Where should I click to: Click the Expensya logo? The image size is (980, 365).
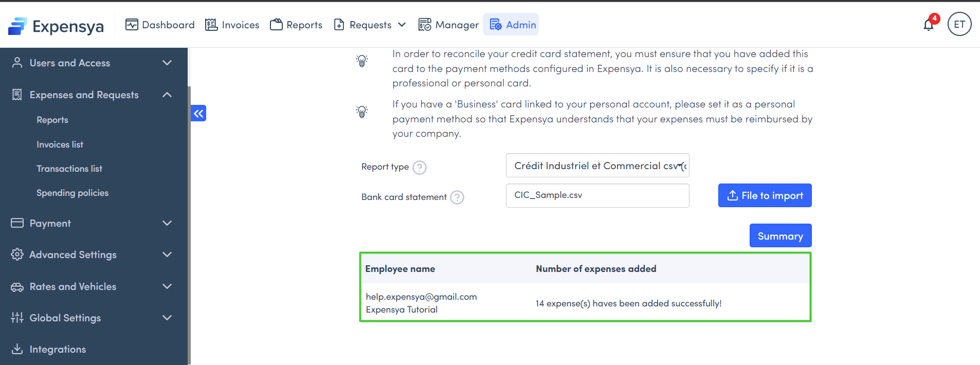pos(56,26)
